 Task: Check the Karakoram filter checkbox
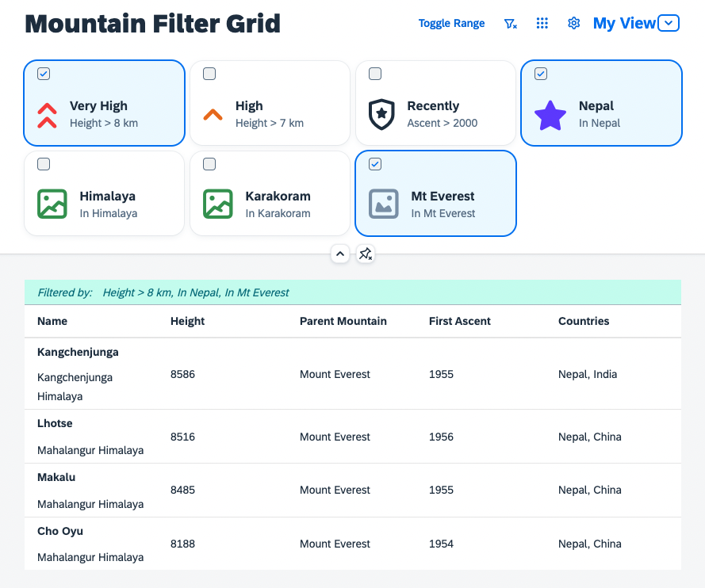pyautogui.click(x=209, y=164)
